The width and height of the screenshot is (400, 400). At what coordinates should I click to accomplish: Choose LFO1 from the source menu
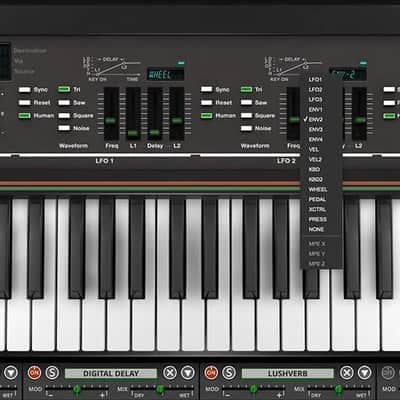(x=322, y=79)
